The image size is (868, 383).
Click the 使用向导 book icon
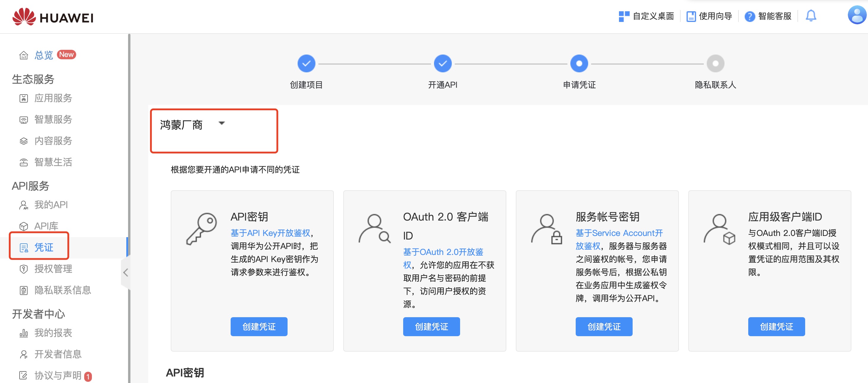[x=691, y=16]
